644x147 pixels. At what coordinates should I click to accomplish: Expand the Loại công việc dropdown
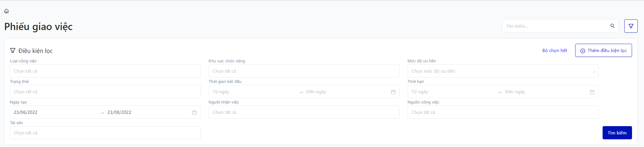pyautogui.click(x=105, y=71)
